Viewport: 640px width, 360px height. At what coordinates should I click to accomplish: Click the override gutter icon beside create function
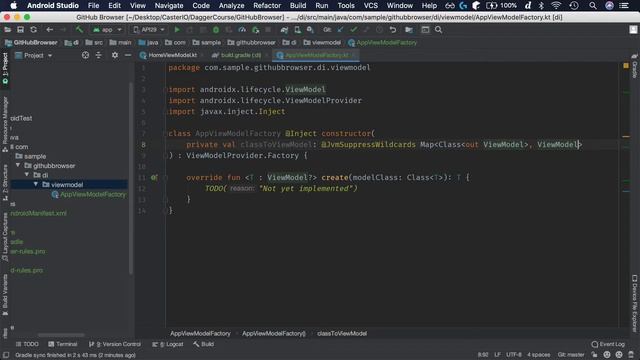pyautogui.click(x=154, y=178)
